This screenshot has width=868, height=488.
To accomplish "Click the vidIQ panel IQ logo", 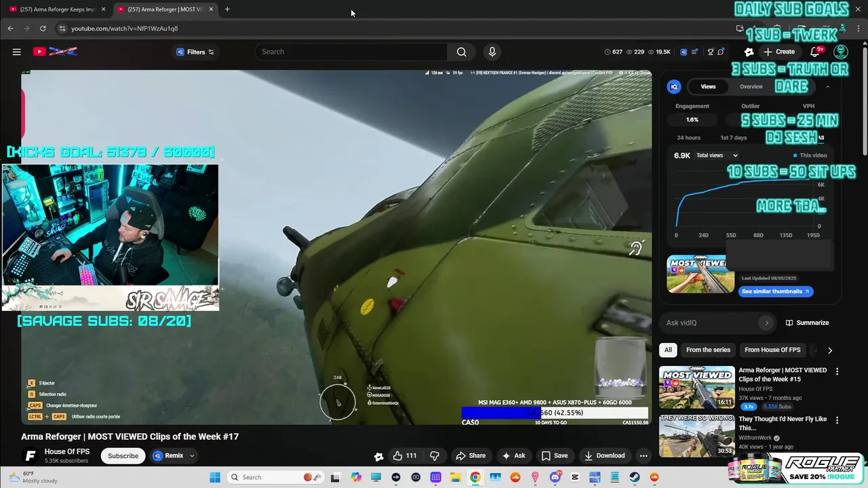I will click(x=674, y=87).
